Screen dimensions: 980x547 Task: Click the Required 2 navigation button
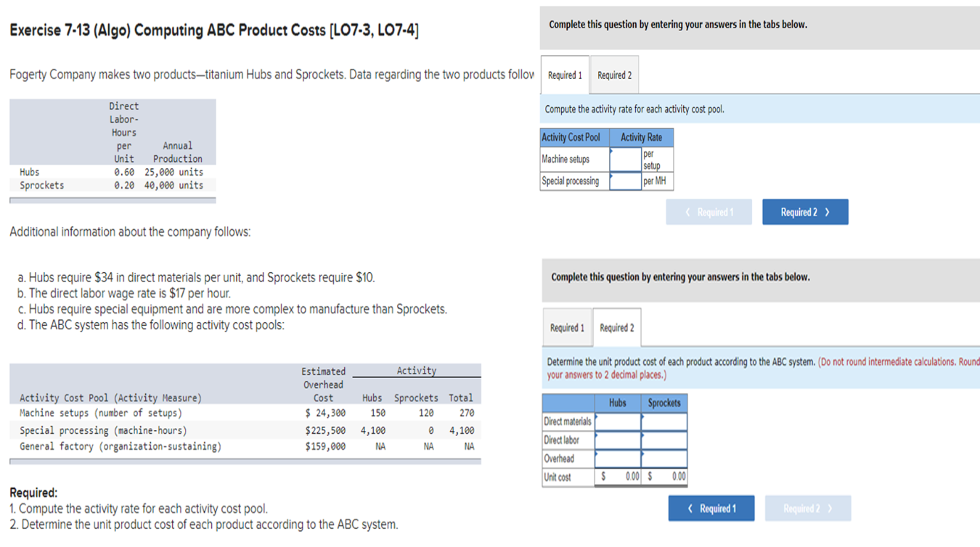point(805,211)
